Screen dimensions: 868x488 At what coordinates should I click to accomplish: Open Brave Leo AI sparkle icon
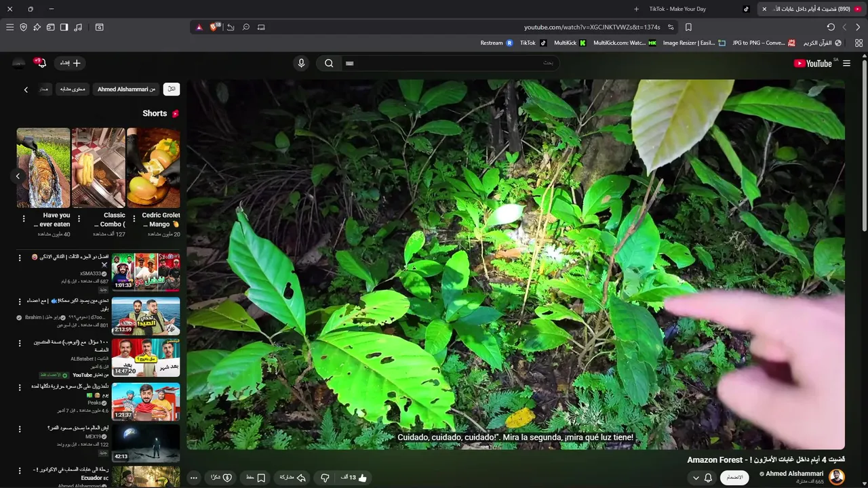coord(37,27)
